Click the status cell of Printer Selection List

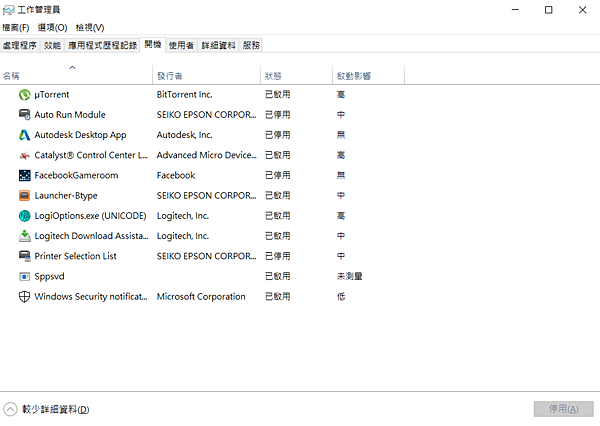click(278, 256)
